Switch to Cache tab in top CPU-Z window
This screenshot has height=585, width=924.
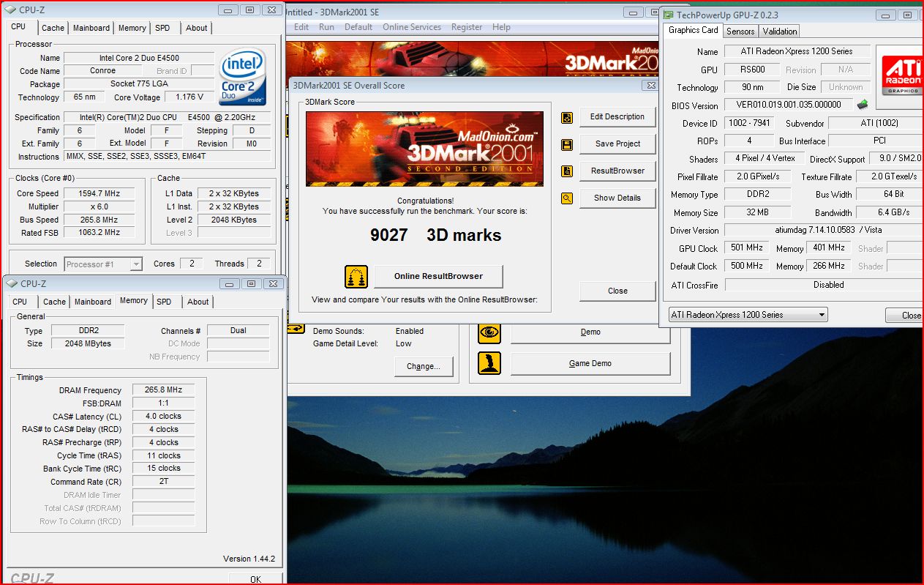53,28
